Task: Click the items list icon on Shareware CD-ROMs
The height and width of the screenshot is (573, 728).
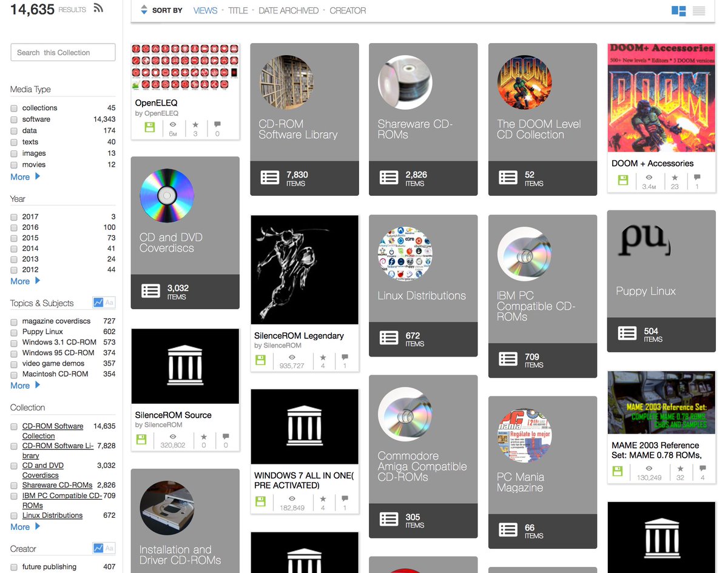Action: pos(389,178)
